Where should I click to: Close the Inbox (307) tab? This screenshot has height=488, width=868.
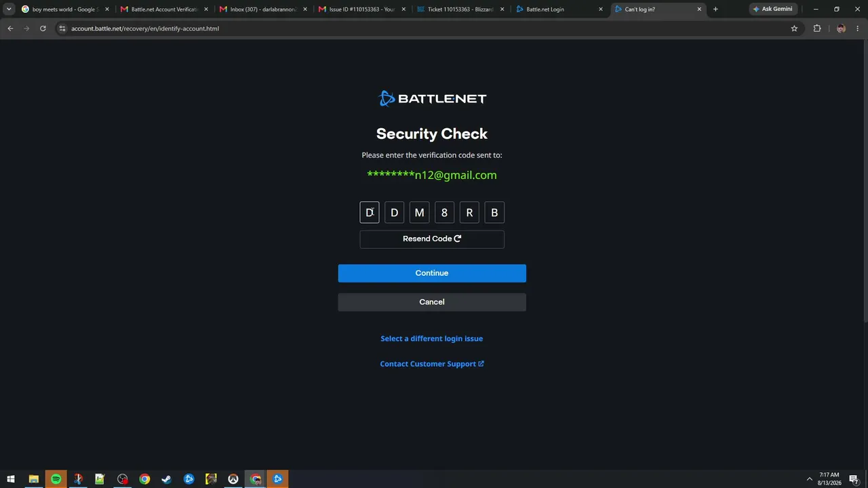pyautogui.click(x=305, y=9)
